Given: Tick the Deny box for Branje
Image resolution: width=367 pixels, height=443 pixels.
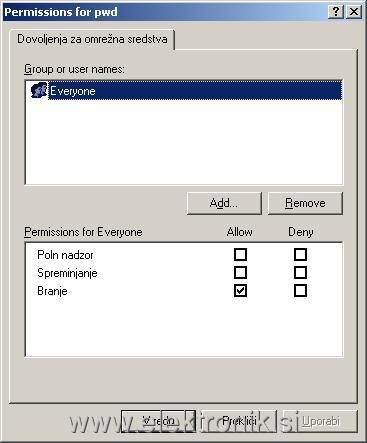Looking at the screenshot, I should coord(300,291).
